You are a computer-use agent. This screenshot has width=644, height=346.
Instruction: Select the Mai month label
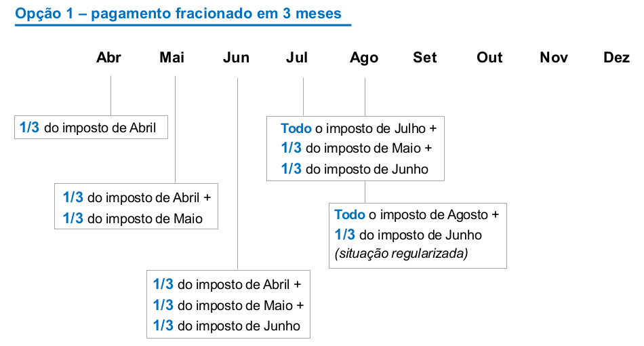[x=172, y=58]
